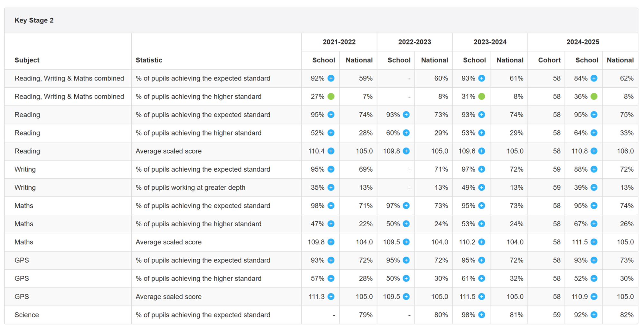Click plus icon beside 92% combined 2021-2022
Viewport: 644px width, 328px height.
(x=331, y=78)
